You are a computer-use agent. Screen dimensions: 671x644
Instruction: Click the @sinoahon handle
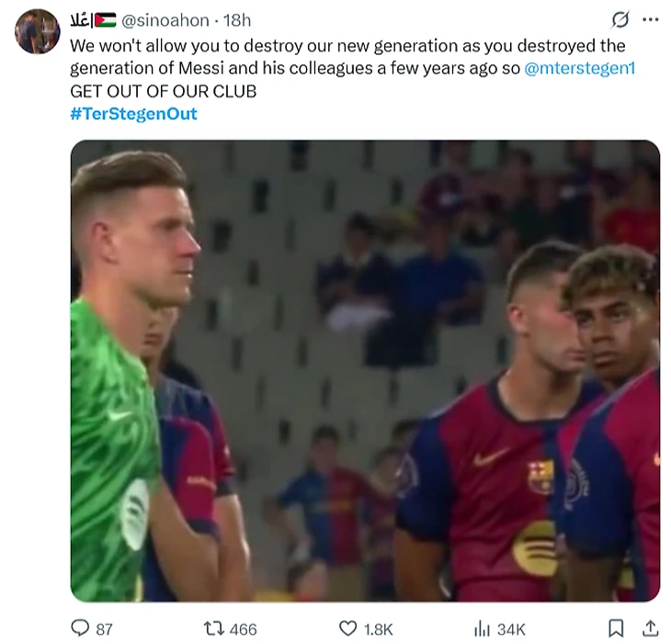pyautogui.click(x=162, y=19)
